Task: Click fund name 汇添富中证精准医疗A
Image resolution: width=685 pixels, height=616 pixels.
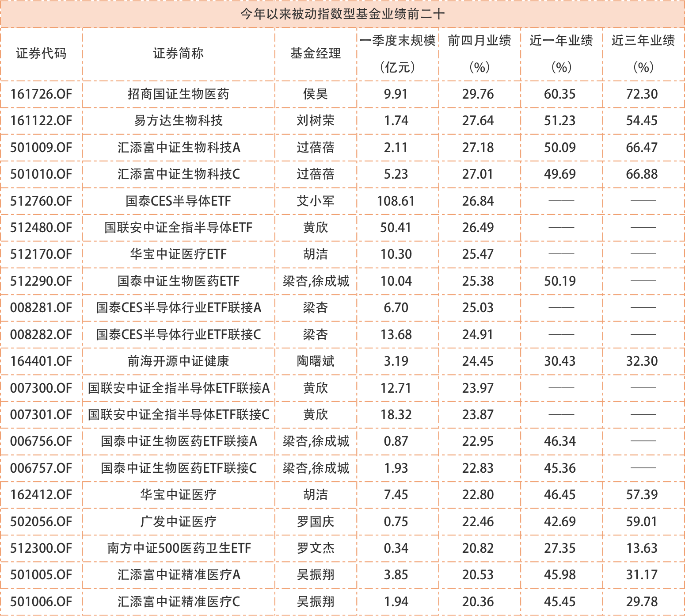Action: point(179,575)
